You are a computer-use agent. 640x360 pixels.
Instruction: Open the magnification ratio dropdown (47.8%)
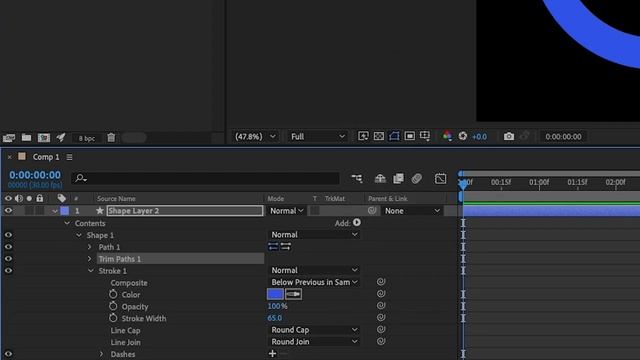[255, 137]
